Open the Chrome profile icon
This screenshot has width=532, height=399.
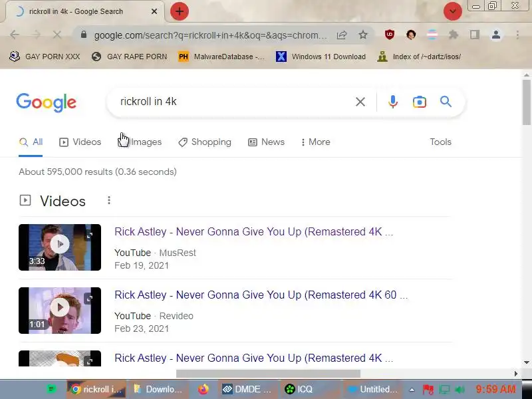(x=496, y=35)
